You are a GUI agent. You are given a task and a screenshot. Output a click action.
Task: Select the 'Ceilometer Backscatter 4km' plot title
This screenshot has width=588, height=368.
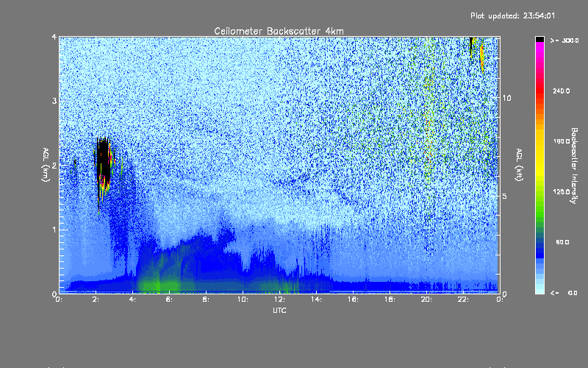[279, 31]
